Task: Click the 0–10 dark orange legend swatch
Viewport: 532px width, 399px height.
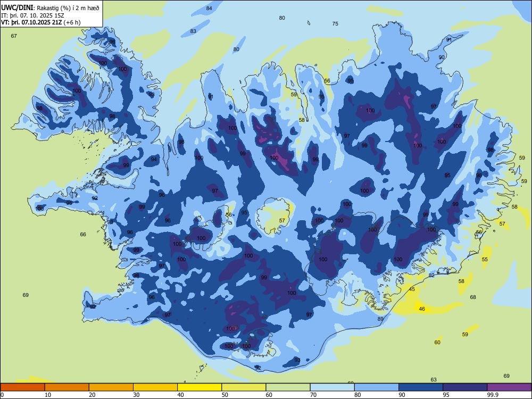Action: pos(22,387)
